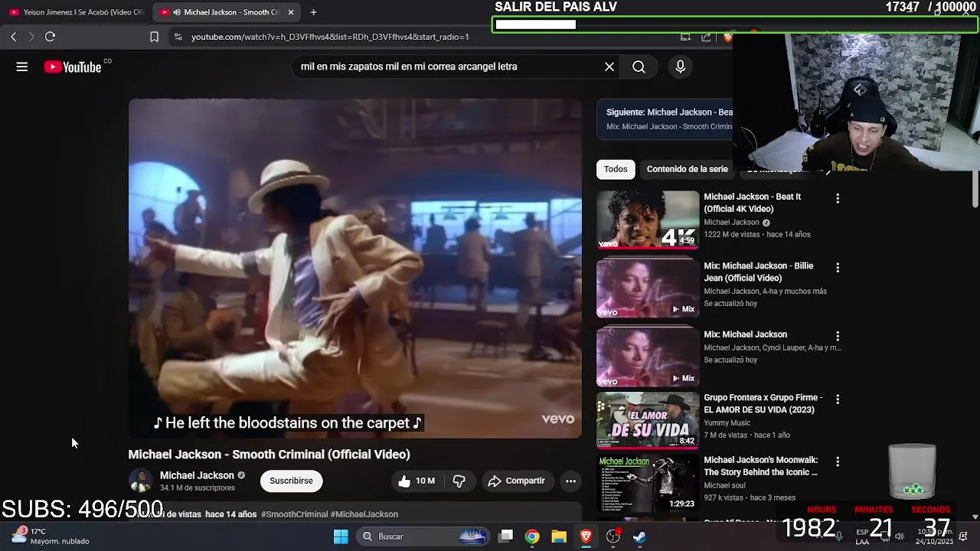This screenshot has width=980, height=551.
Task: Open Steam from the taskbar
Action: (x=639, y=536)
